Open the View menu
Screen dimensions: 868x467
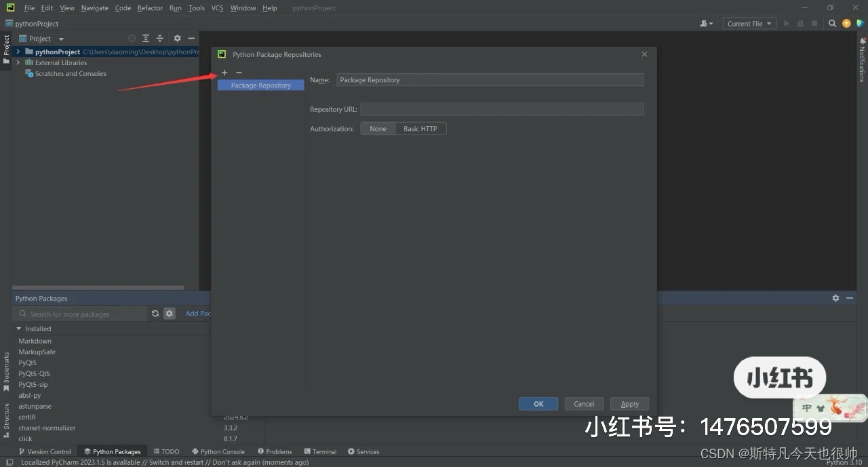tap(67, 8)
